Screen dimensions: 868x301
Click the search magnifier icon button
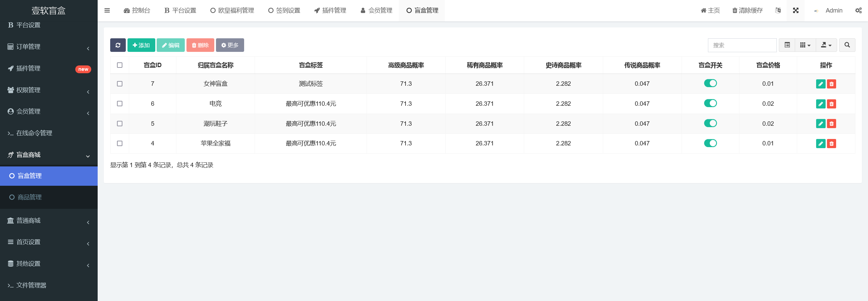point(847,45)
